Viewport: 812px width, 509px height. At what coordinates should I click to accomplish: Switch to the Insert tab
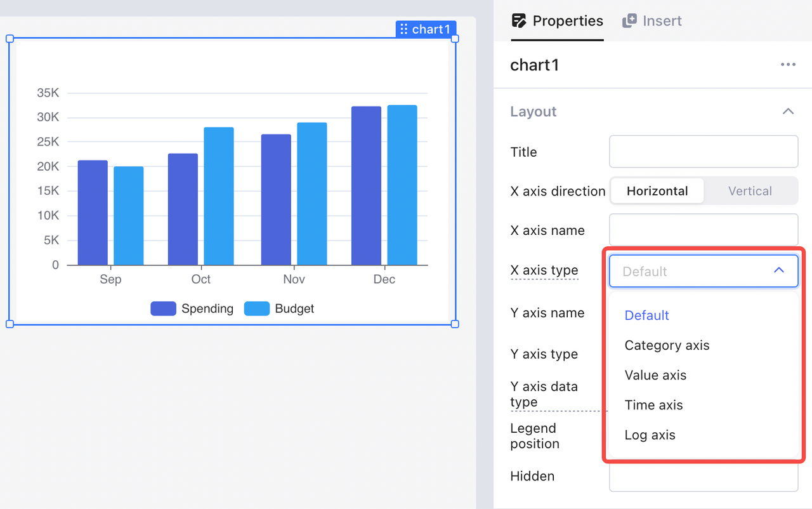coord(652,21)
